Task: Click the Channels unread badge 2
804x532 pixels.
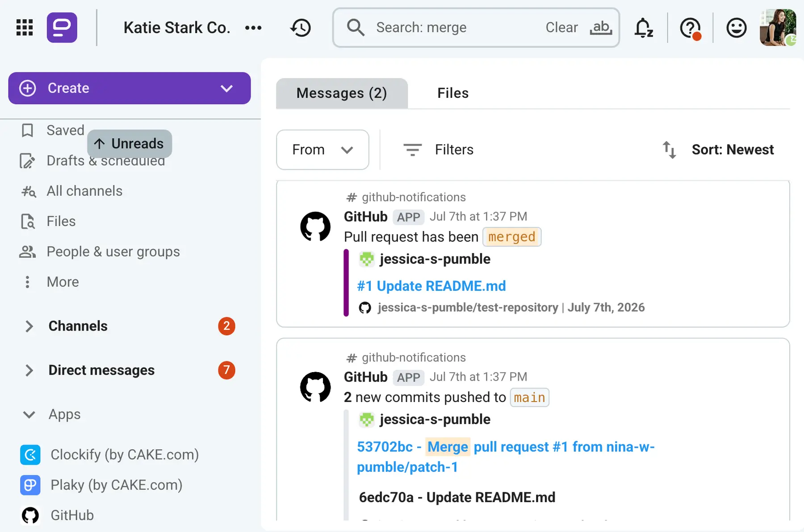Action: click(x=226, y=326)
